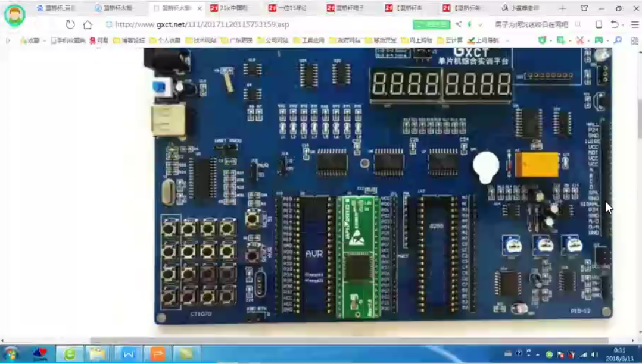Viewport: 642px width, 364px height.
Task: Open the user avatar profile icon
Action: [x=14, y=15]
